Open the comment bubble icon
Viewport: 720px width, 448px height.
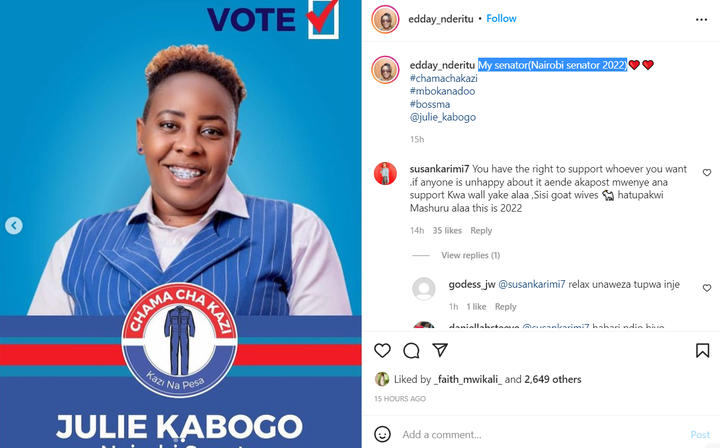[411, 350]
